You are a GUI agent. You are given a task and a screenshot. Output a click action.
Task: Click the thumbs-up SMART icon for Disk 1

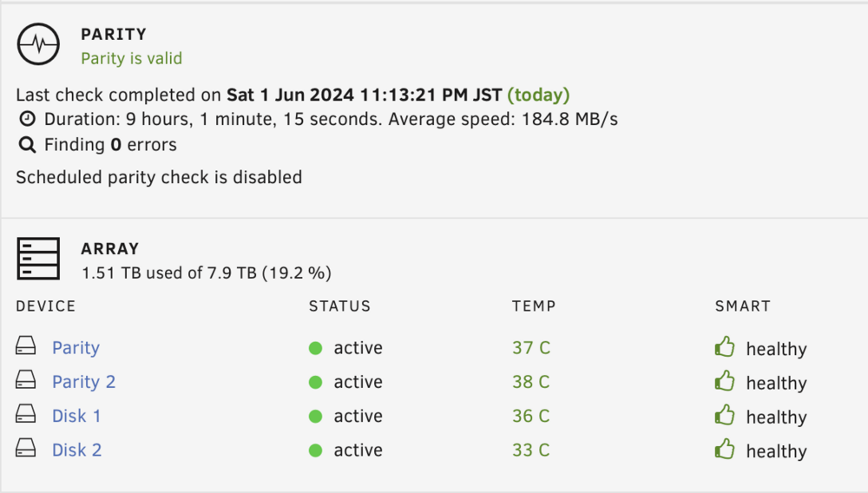(x=725, y=415)
